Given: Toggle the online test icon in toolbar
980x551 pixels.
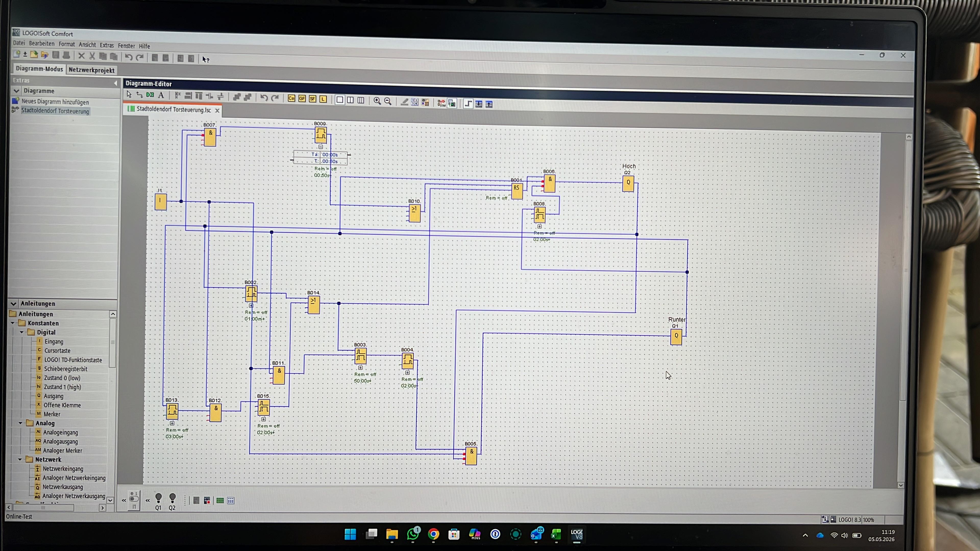Looking at the screenshot, I should click(x=452, y=103).
